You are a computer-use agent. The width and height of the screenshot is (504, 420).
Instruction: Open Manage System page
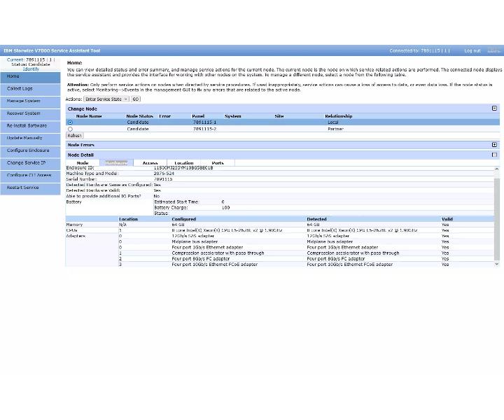(30, 101)
